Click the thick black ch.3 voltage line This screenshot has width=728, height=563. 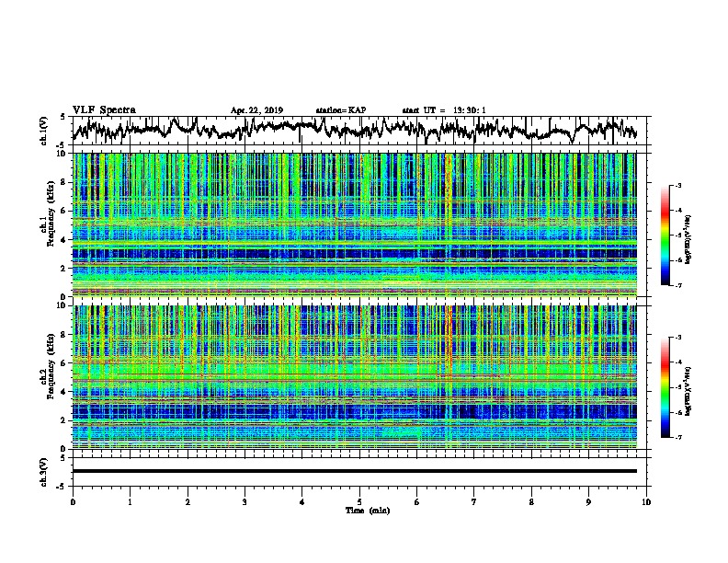[x=354, y=471]
